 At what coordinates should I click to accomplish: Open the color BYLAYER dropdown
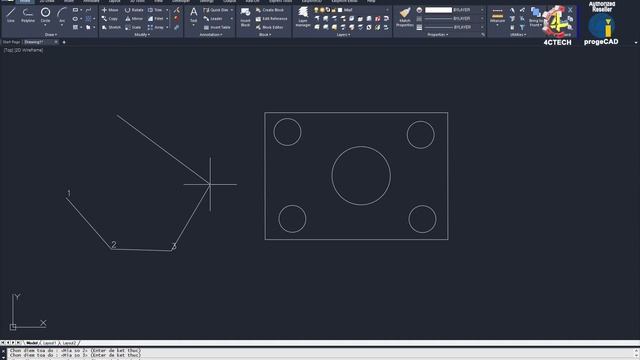pyautogui.click(x=482, y=10)
